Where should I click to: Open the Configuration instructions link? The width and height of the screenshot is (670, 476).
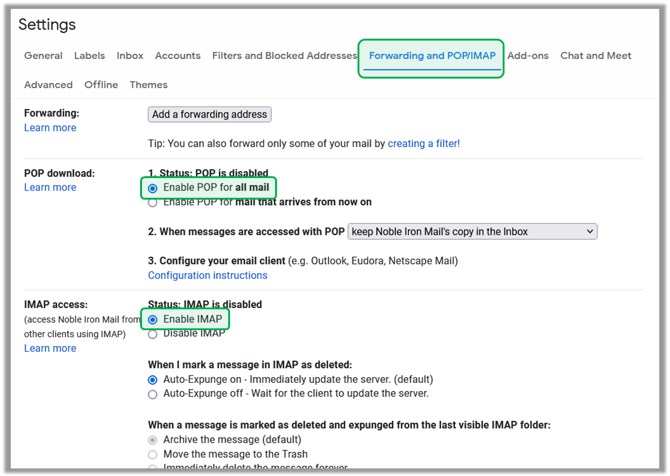(x=207, y=276)
